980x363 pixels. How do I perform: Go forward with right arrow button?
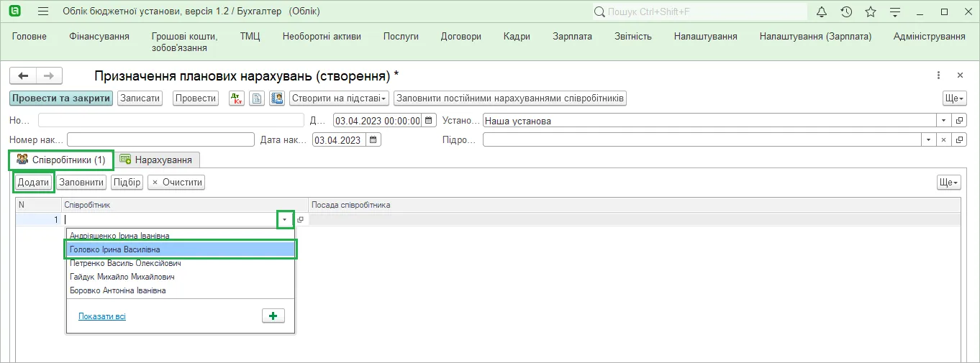pos(49,75)
